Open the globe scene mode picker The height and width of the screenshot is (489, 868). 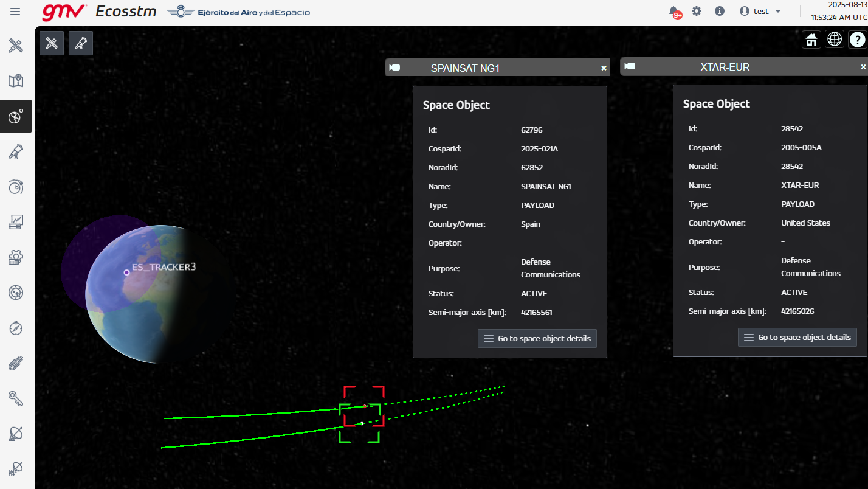[835, 40]
